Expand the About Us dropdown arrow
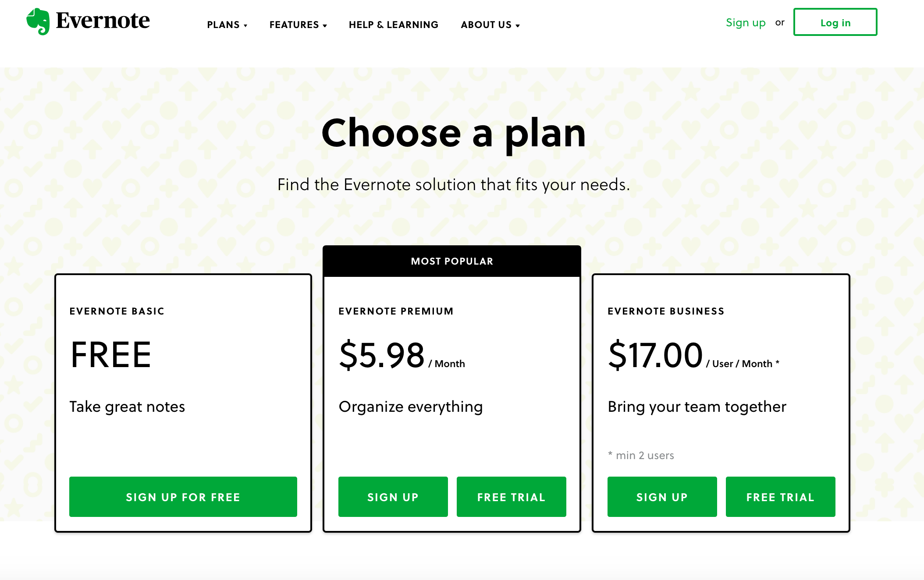 [518, 25]
